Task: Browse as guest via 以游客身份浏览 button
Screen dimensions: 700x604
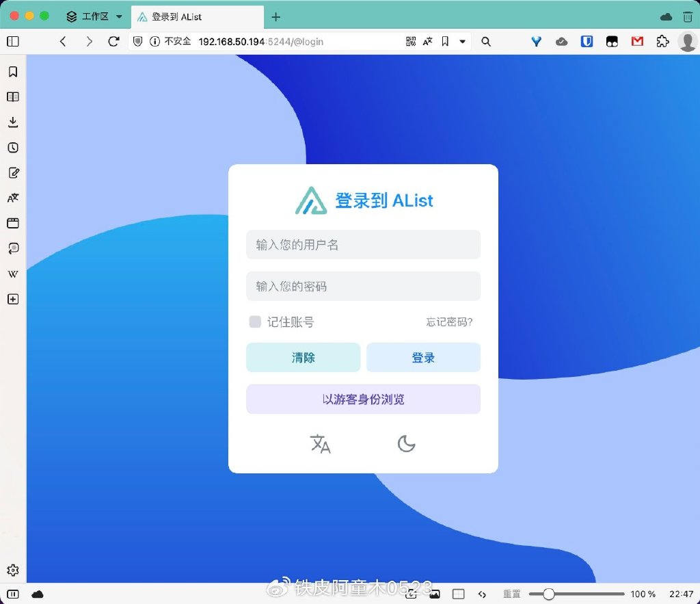Action: pyautogui.click(x=363, y=399)
